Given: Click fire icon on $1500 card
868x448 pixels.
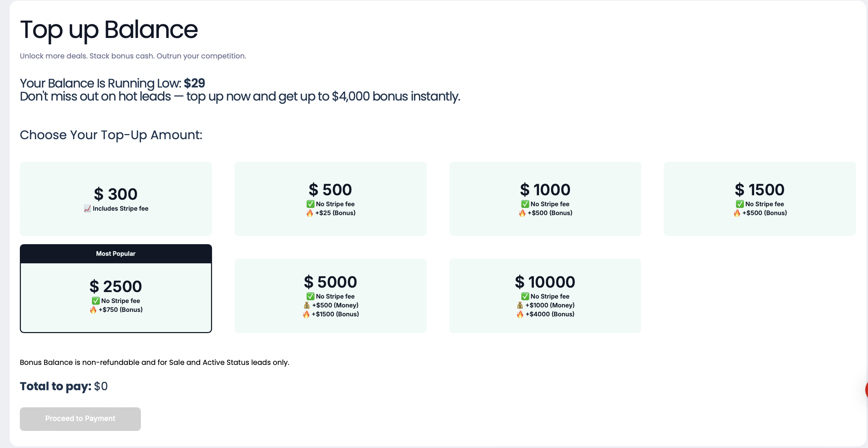Looking at the screenshot, I should [x=737, y=213].
